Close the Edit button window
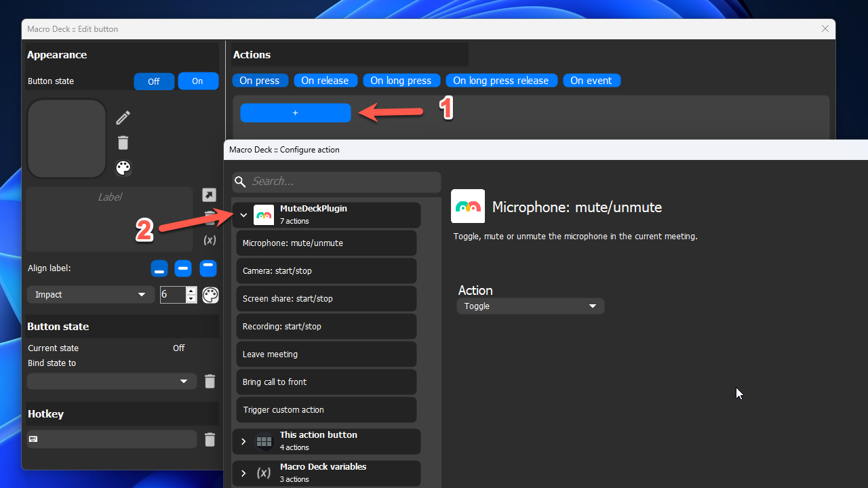 (825, 29)
